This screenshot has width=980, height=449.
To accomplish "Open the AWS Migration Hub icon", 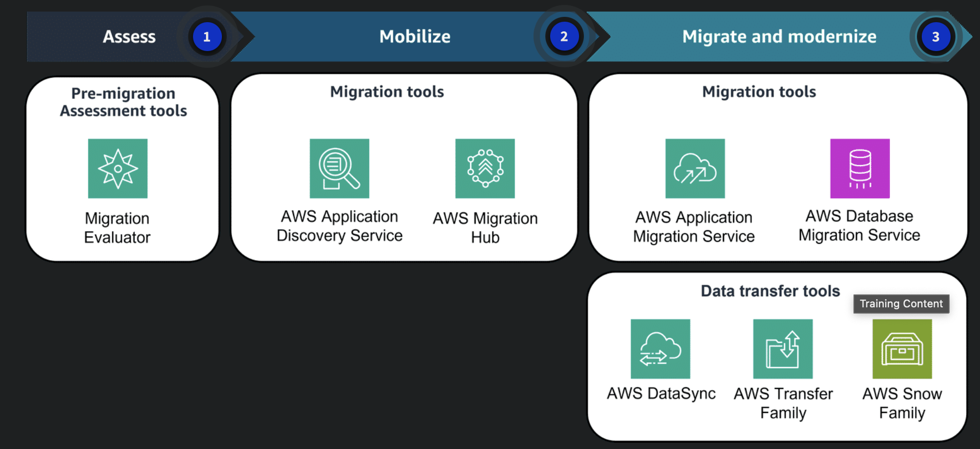I will coord(485,169).
